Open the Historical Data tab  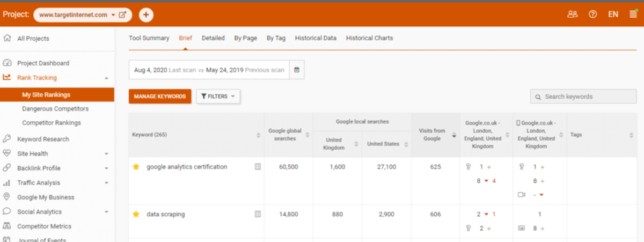tap(316, 38)
